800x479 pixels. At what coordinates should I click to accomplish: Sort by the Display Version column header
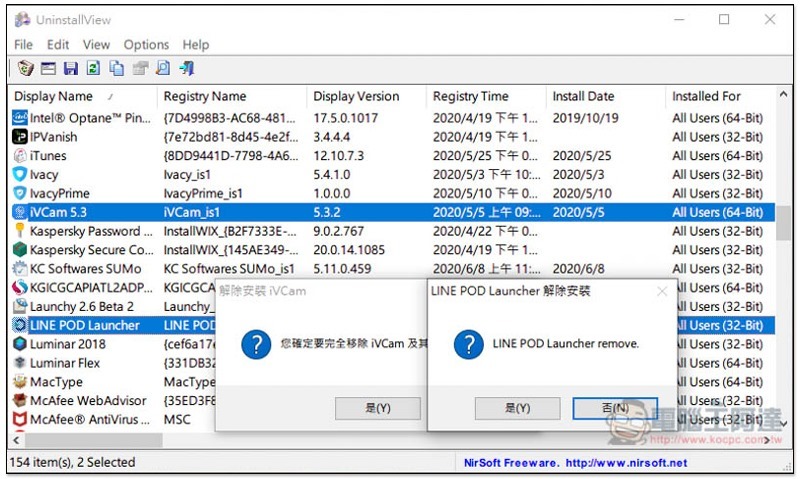tap(356, 96)
